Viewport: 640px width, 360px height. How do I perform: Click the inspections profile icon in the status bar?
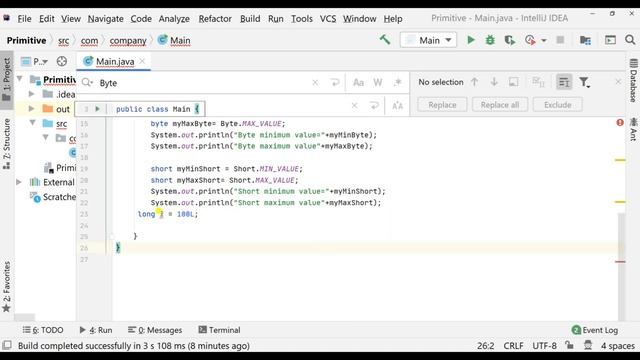click(x=588, y=345)
